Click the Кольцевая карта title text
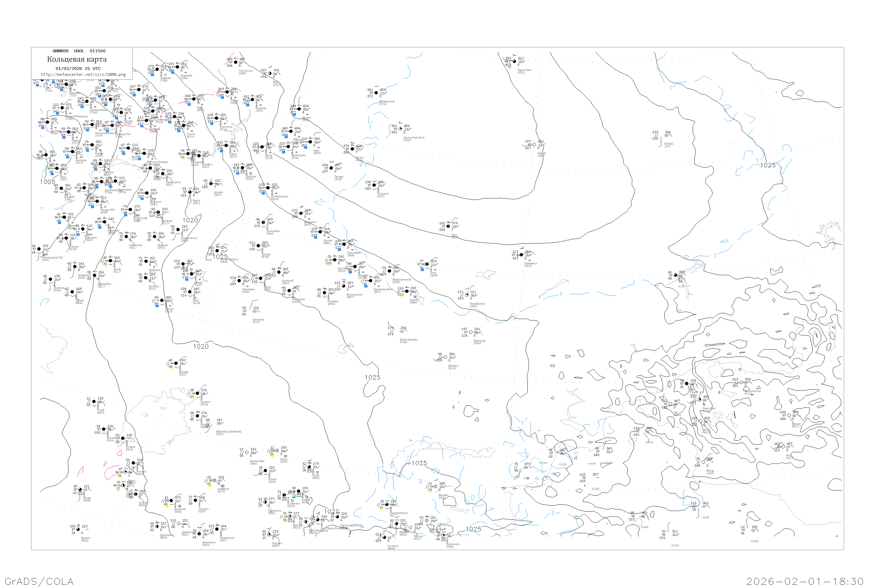882x588 pixels. (x=77, y=59)
